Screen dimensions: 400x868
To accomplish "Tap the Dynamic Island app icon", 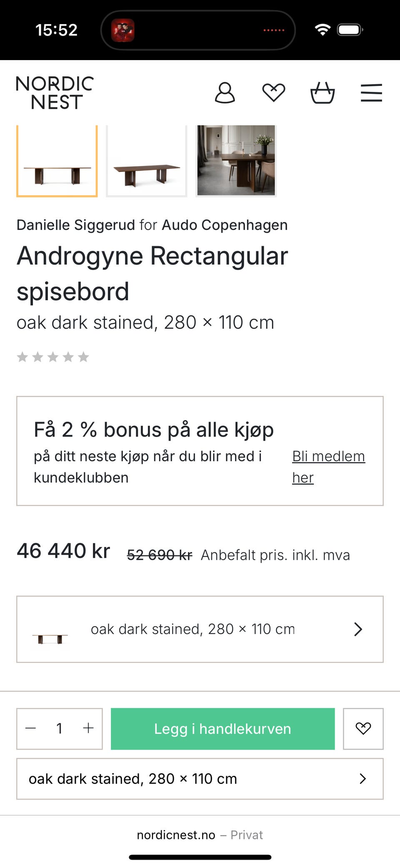I will click(122, 30).
